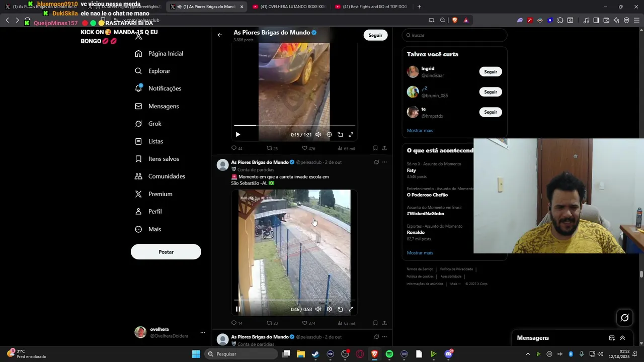The image size is (644, 362).
Task: Open Notificações in the sidebar
Action: (158, 88)
